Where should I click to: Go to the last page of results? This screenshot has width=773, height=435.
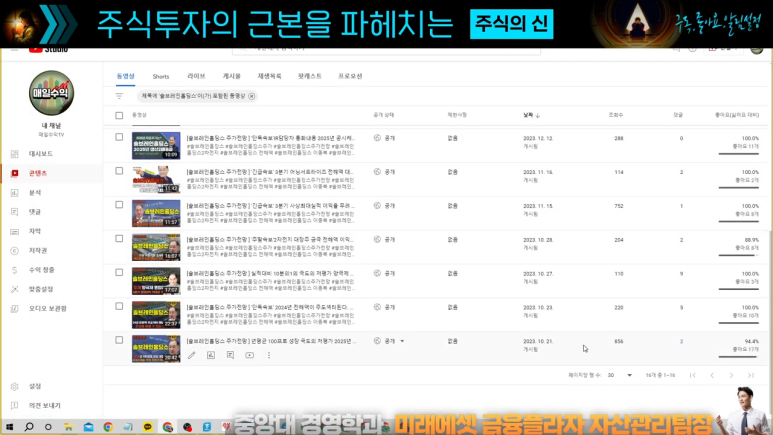[x=750, y=375]
